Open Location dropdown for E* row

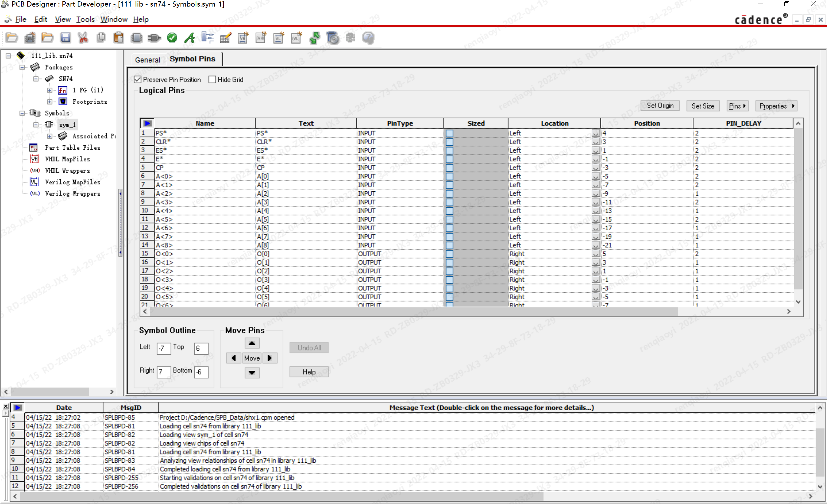coord(596,159)
